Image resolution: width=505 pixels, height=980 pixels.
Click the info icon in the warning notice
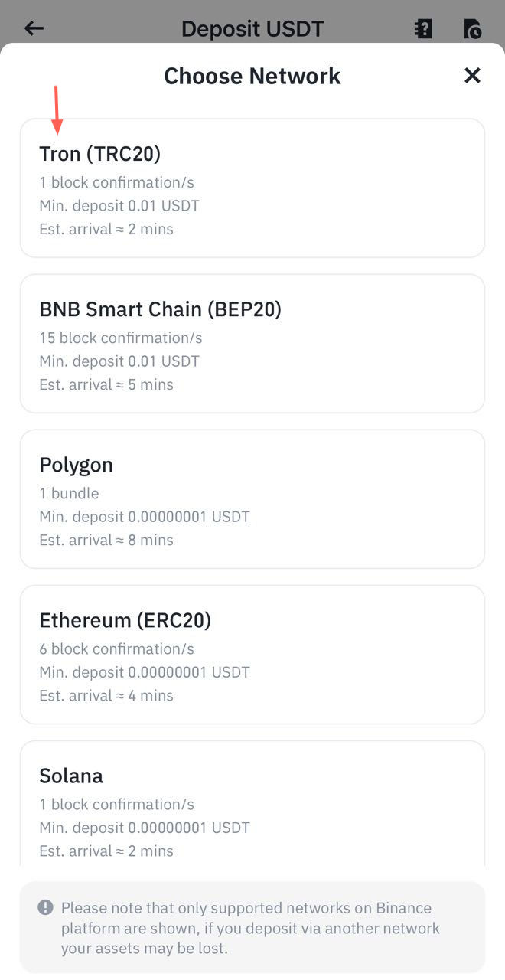[44, 908]
